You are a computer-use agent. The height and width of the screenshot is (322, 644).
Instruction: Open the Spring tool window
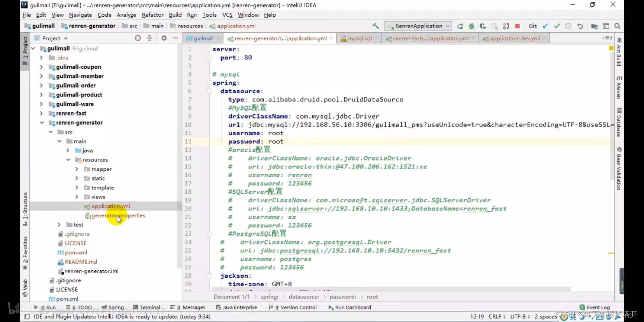tap(113, 307)
